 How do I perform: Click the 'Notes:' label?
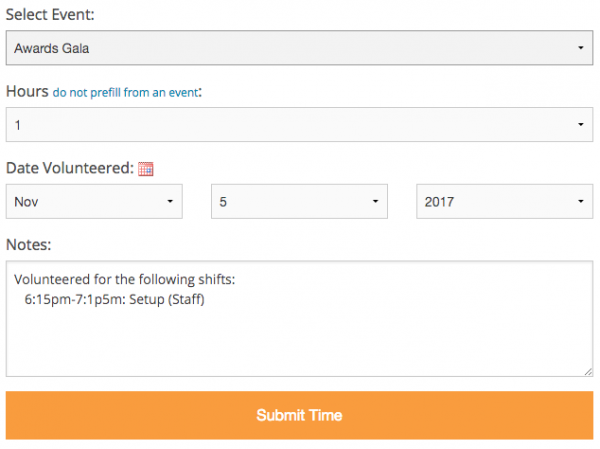click(29, 245)
